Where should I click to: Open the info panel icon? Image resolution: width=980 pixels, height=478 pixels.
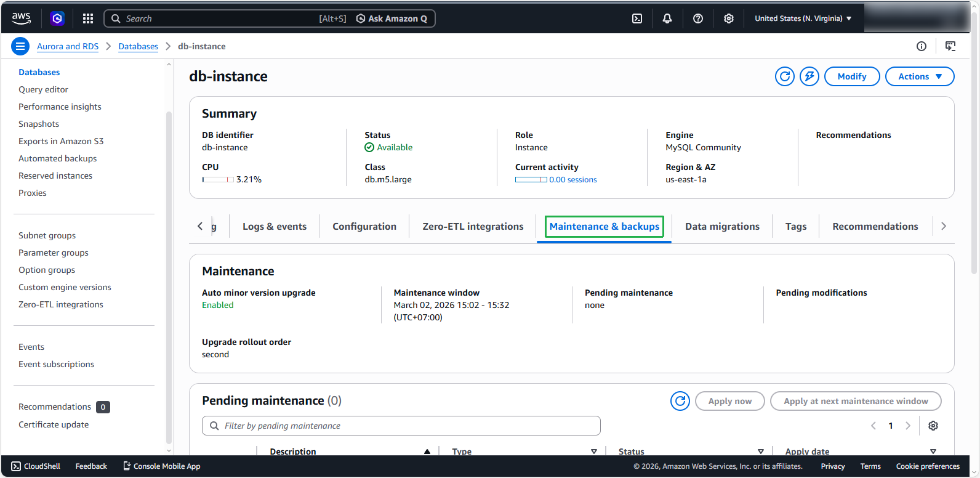click(x=922, y=46)
